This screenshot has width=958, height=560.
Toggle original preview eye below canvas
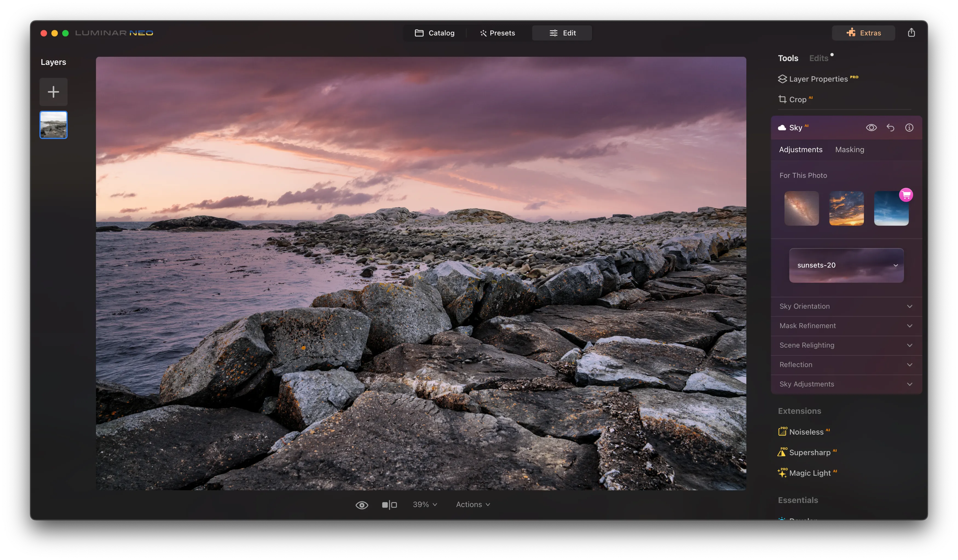click(x=362, y=505)
